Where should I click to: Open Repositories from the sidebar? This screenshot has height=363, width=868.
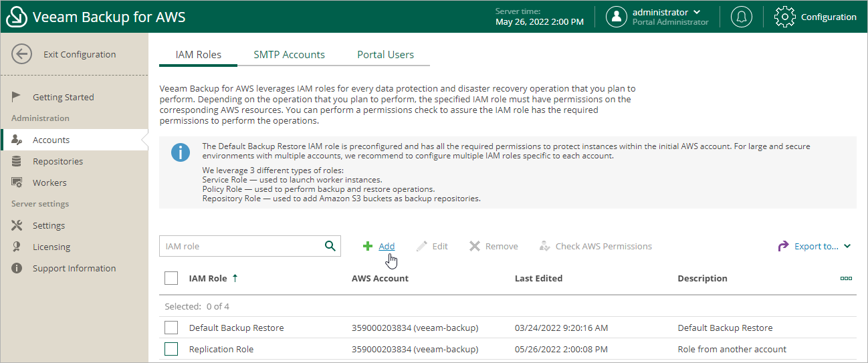click(x=58, y=161)
